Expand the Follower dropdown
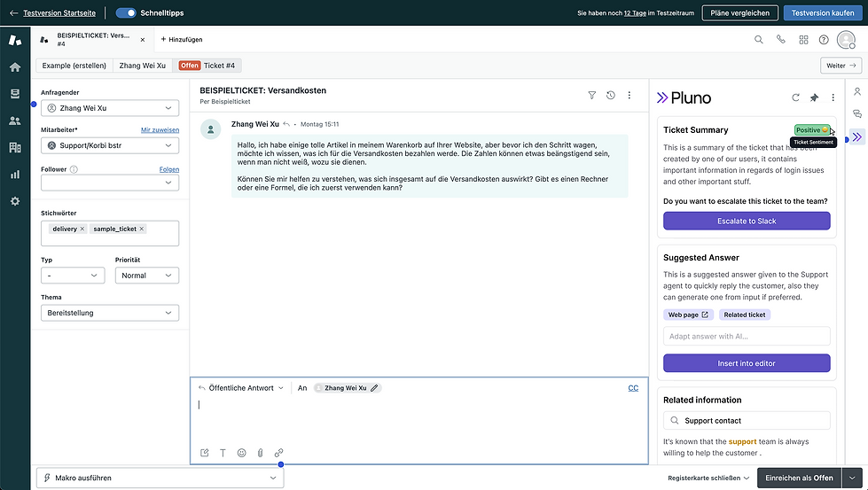Image resolution: width=868 pixels, height=490 pixels. [110, 183]
